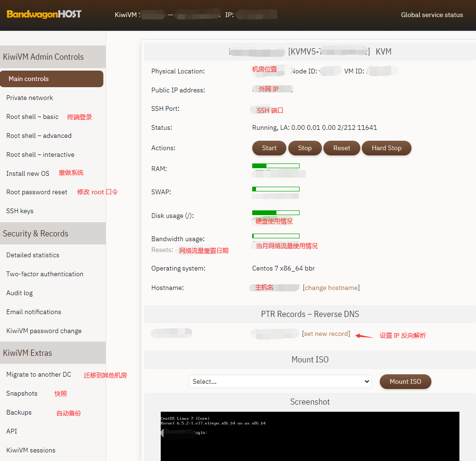Image resolution: width=476 pixels, height=461 pixels.
Task: Click the Disk usage progress bar
Action: pos(276,213)
